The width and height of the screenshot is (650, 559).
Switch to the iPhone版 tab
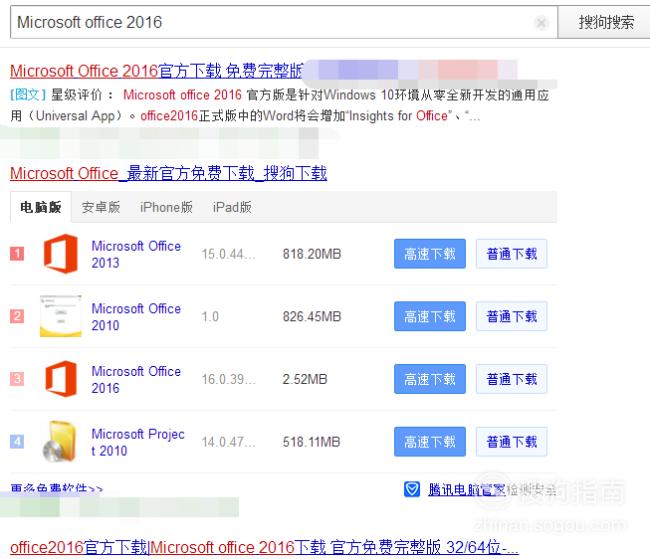click(166, 207)
